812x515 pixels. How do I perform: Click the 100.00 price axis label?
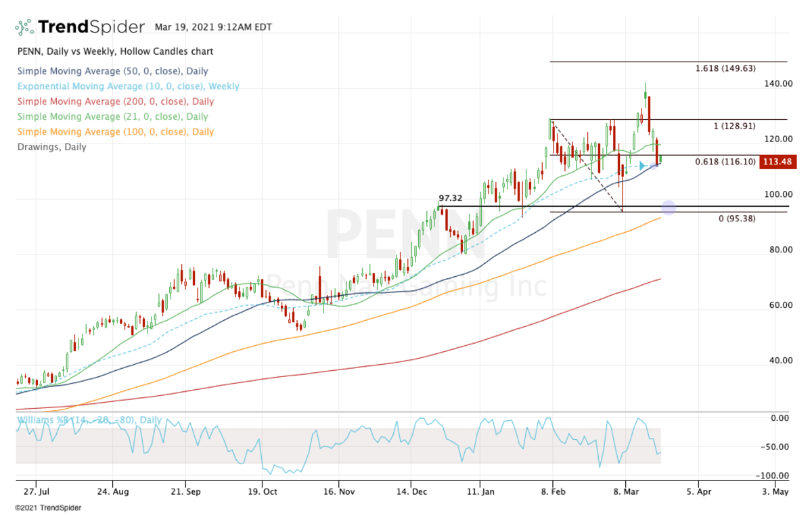[778, 195]
